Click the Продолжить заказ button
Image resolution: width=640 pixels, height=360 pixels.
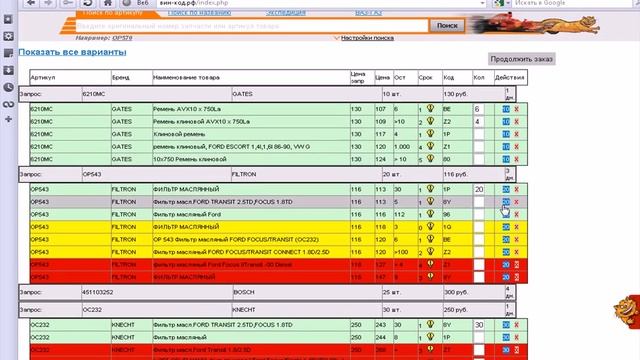(521, 59)
